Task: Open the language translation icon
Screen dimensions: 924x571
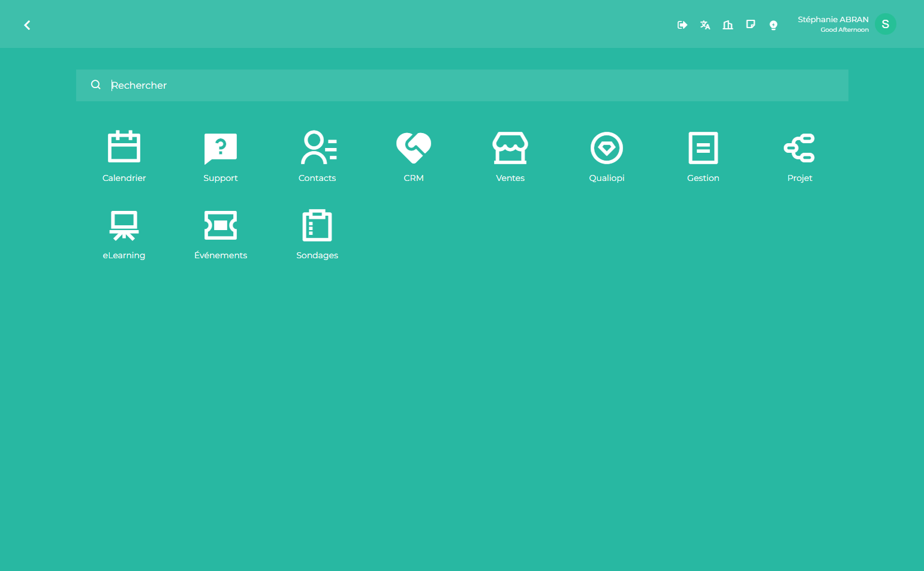Action: coord(705,25)
